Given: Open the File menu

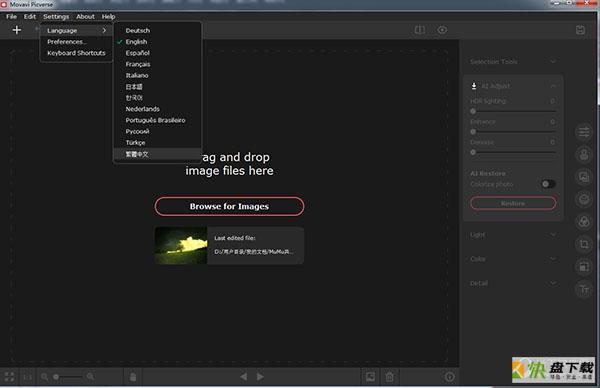Looking at the screenshot, I should (11, 16).
